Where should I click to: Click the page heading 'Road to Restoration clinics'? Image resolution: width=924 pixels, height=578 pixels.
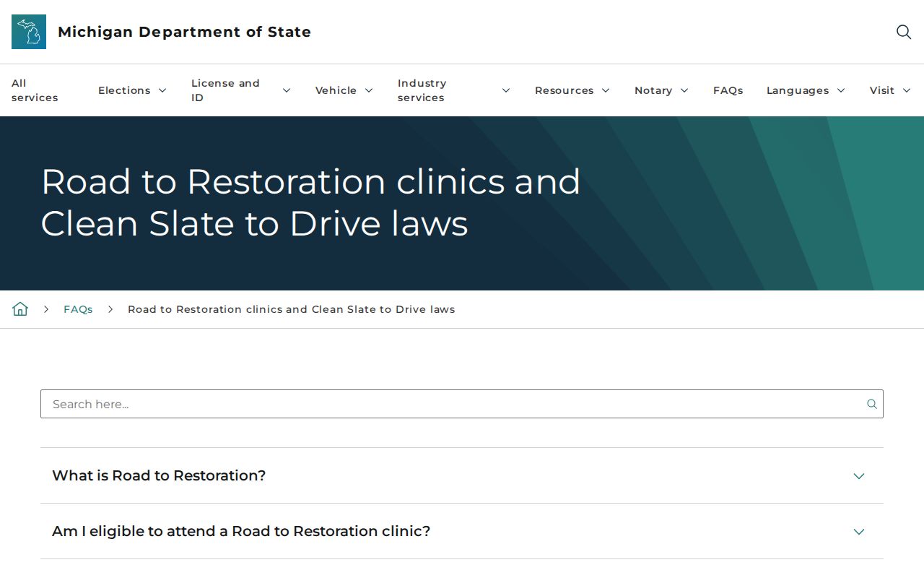point(311,202)
